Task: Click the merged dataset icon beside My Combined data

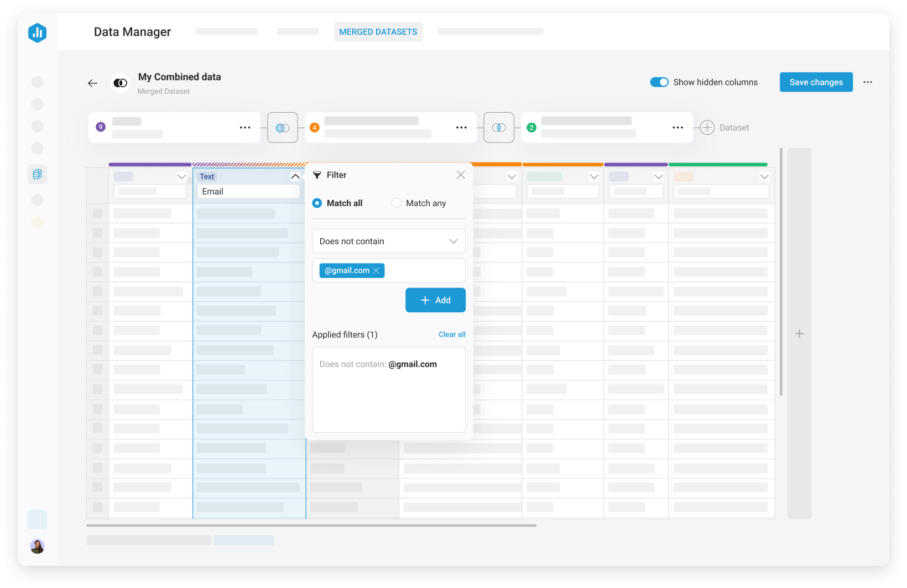Action: pos(120,82)
